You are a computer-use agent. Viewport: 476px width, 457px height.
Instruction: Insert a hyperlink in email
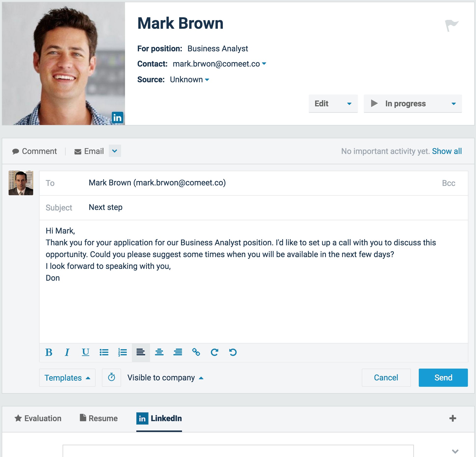196,352
